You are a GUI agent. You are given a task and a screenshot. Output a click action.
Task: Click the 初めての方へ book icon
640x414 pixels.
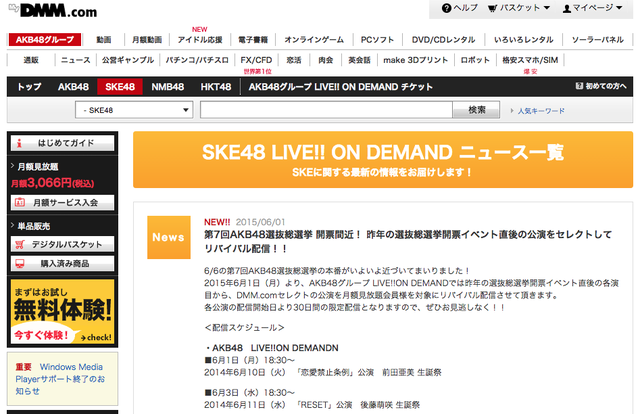[579, 86]
